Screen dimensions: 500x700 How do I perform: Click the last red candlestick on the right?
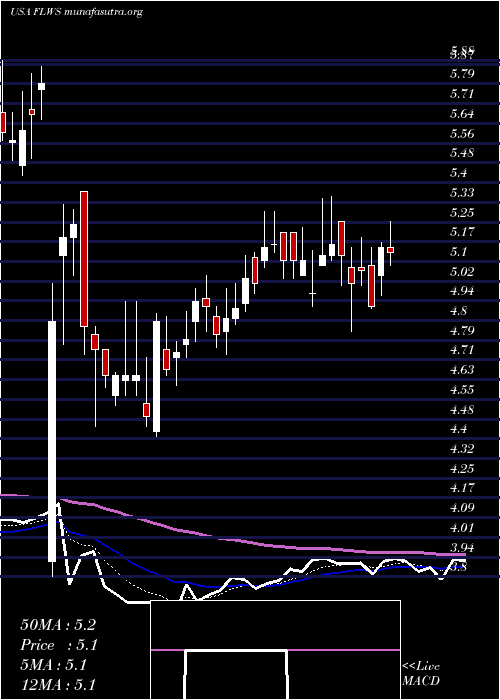(391, 250)
